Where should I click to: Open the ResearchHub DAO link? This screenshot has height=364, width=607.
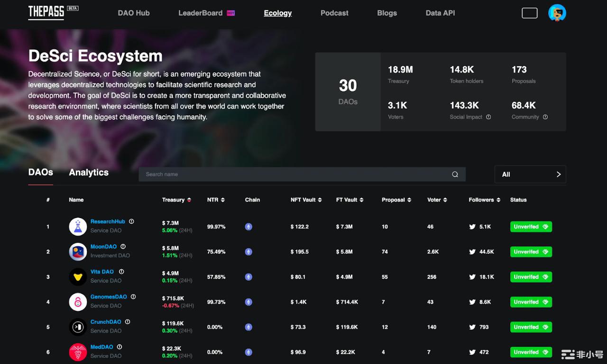pos(108,221)
